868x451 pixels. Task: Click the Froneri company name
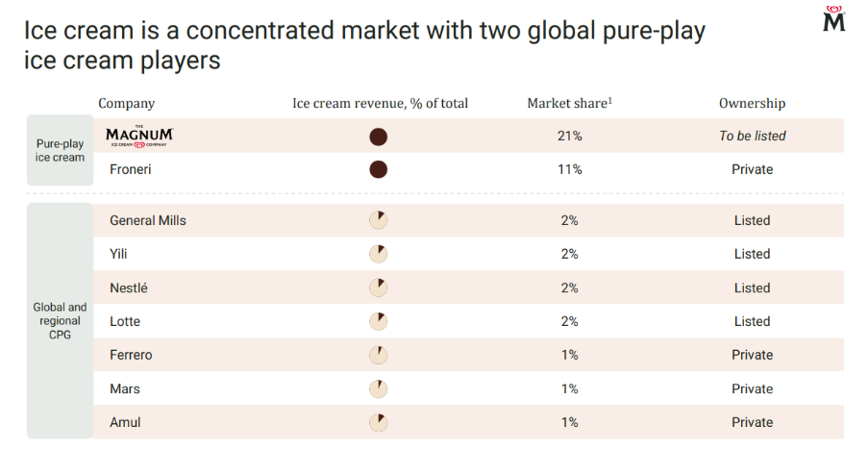point(130,169)
